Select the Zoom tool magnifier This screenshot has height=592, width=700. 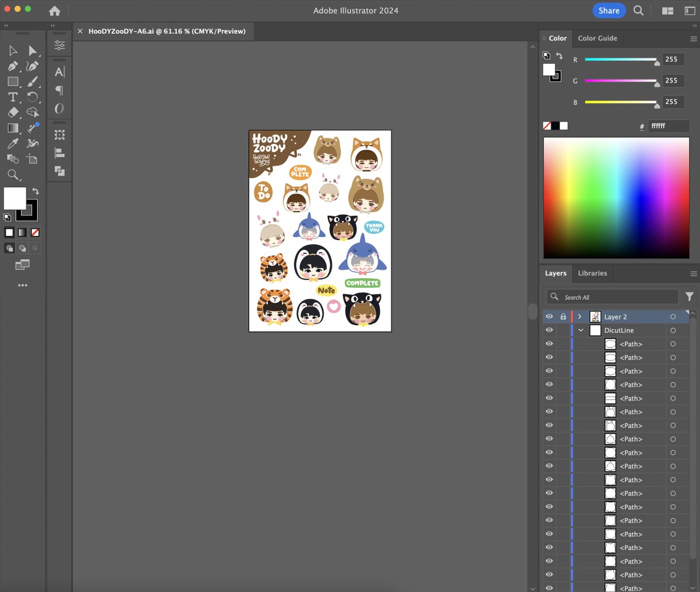click(13, 174)
